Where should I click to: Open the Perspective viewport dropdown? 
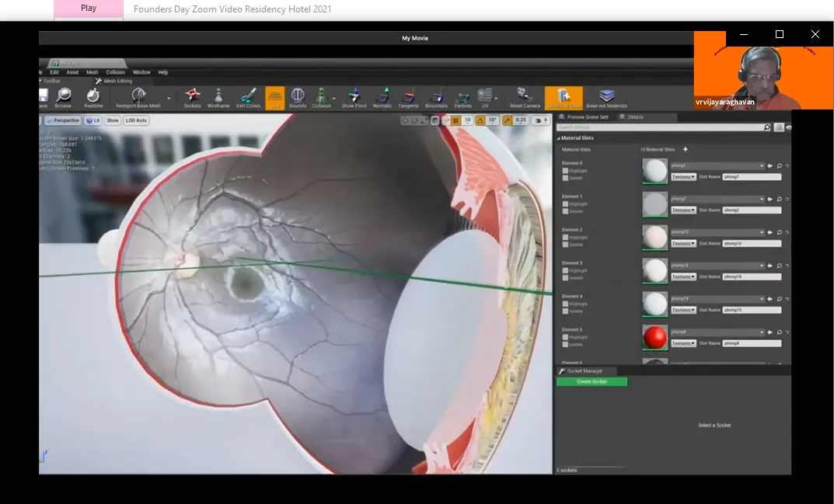(63, 120)
